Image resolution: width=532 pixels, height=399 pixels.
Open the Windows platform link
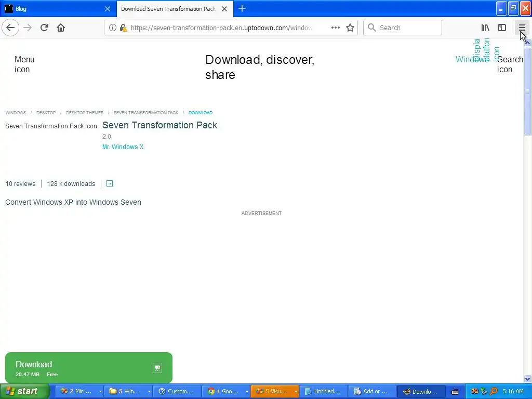pos(472,59)
